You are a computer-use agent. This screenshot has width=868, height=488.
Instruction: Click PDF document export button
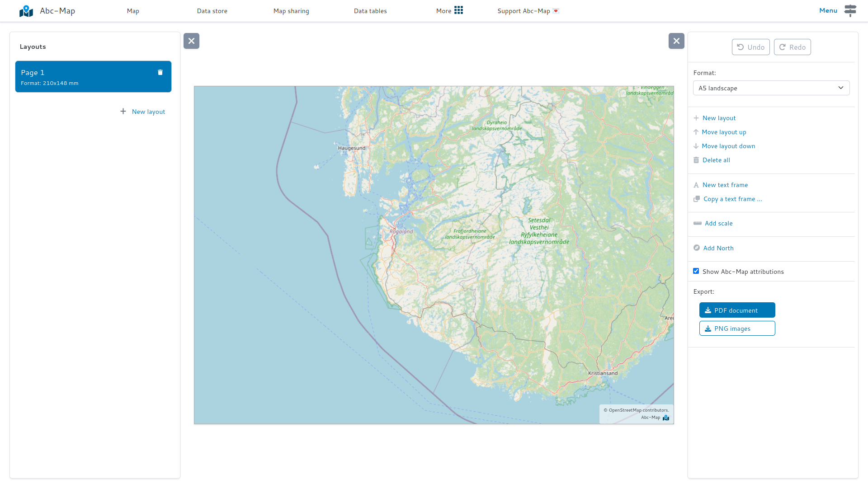[737, 310]
